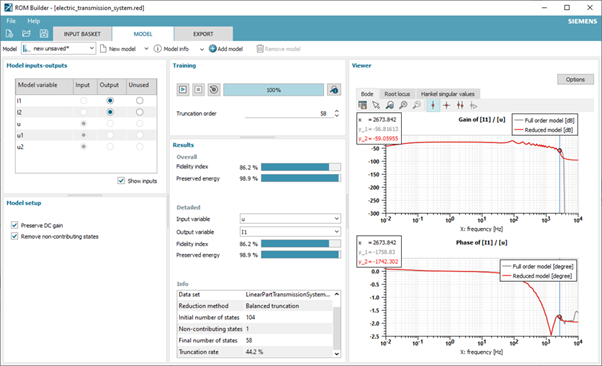
Task: Click the 100% training progress bar
Action: pos(273,89)
